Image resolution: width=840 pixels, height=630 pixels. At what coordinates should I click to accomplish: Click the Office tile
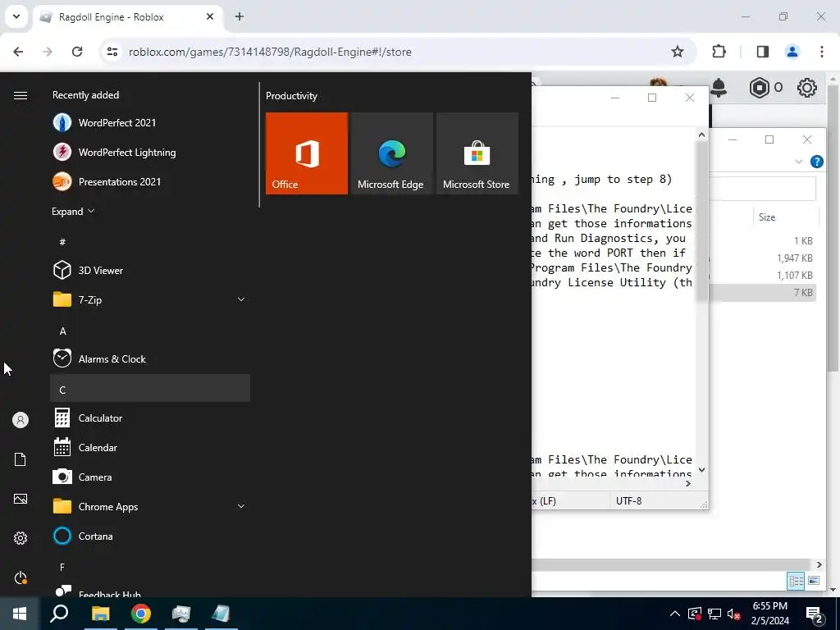(x=307, y=153)
